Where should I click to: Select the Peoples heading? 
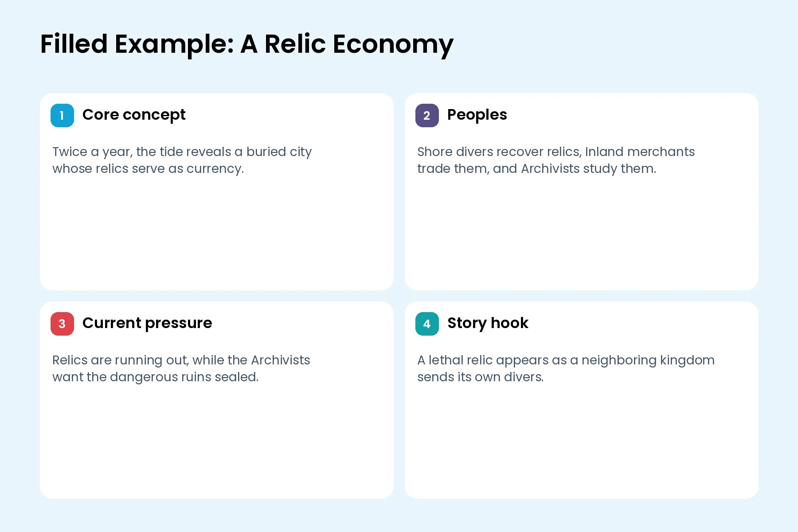click(477, 115)
